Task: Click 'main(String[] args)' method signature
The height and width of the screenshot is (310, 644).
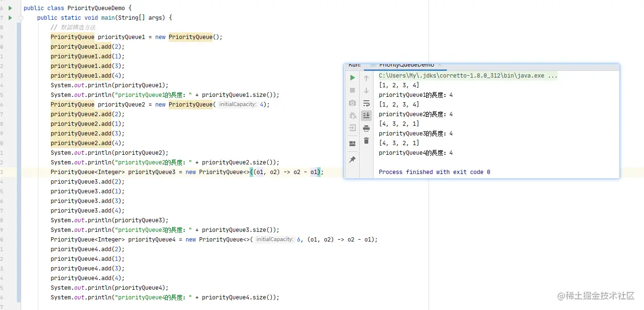Action: pyautogui.click(x=133, y=18)
